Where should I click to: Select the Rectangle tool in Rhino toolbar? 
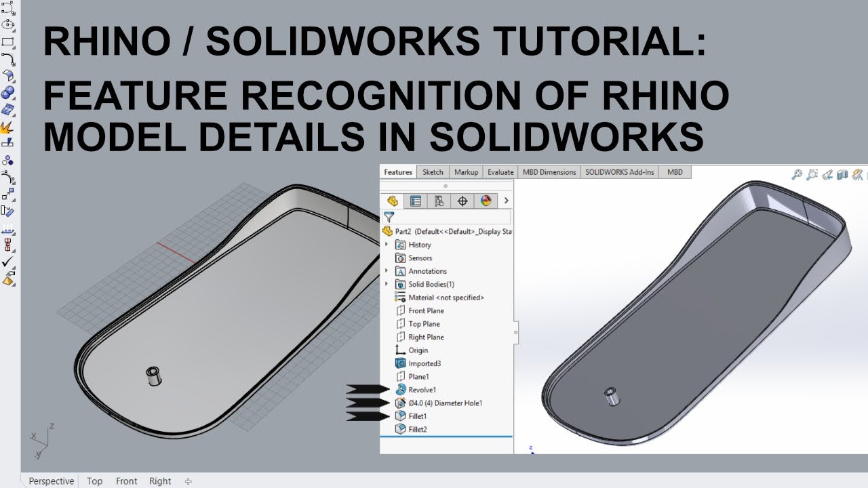tap(8, 41)
